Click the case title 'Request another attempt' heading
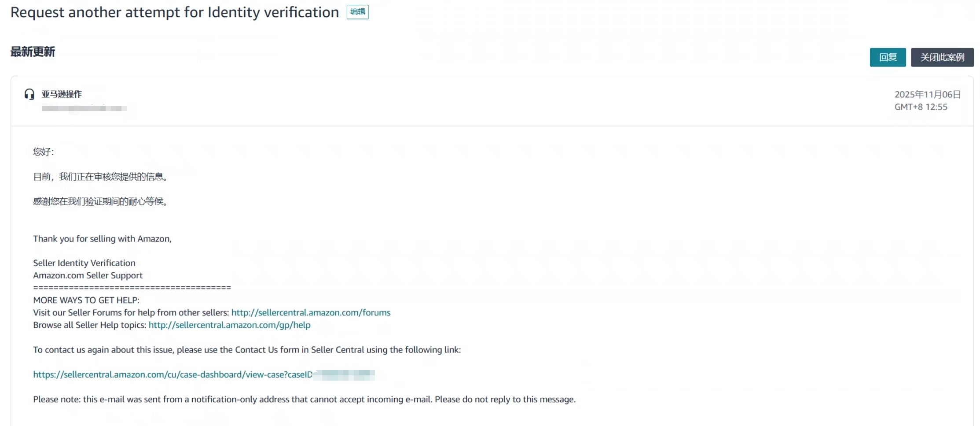This screenshot has width=980, height=426. pyautogui.click(x=175, y=12)
